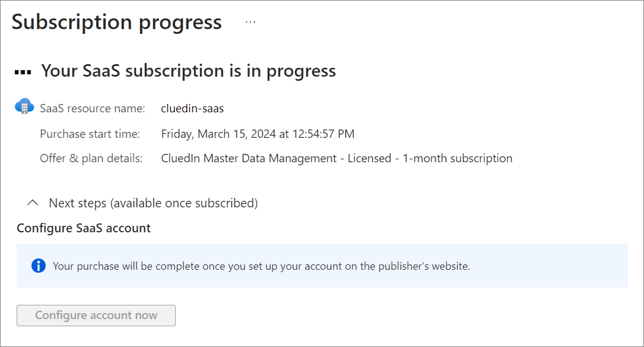Click the purchase completion info message text
Image resolution: width=644 pixels, height=347 pixels.
[x=261, y=266]
